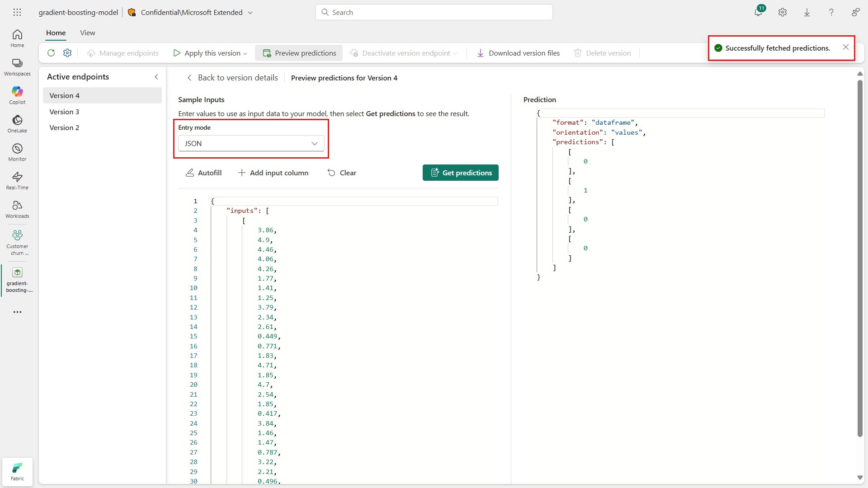Switch to the View tab

coord(87,33)
